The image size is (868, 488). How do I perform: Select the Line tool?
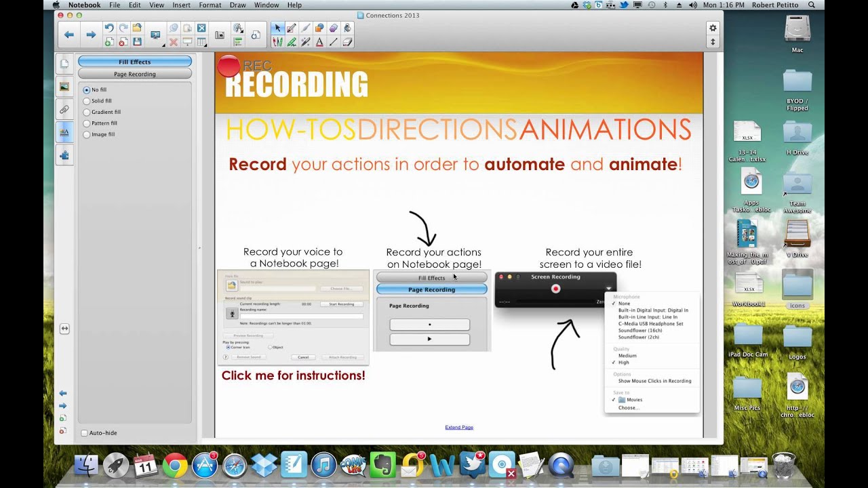[333, 42]
